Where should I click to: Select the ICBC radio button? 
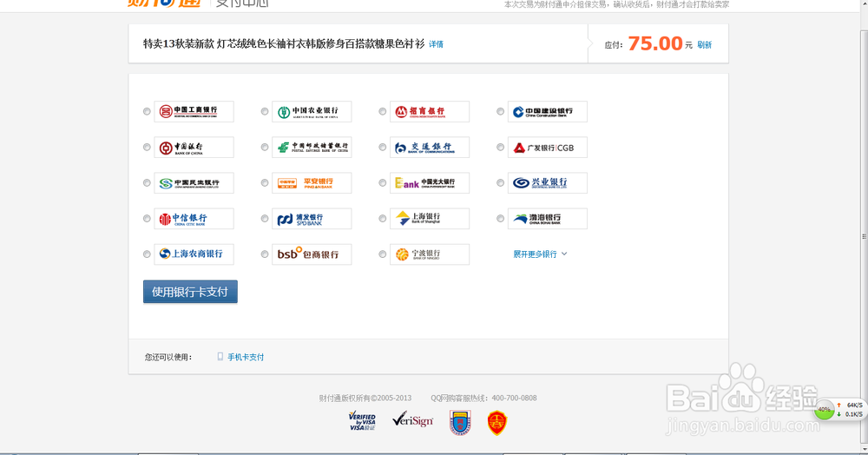tap(147, 112)
